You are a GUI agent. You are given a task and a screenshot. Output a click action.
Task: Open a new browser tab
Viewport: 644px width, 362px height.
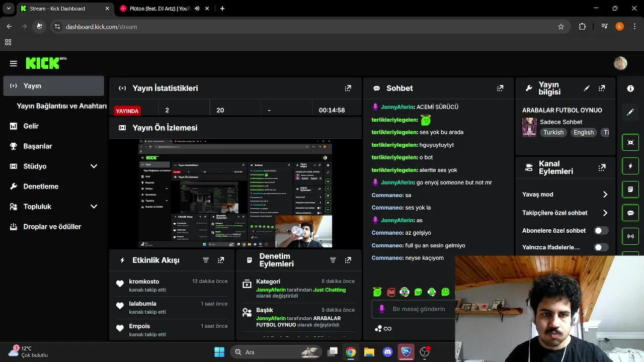click(x=222, y=9)
